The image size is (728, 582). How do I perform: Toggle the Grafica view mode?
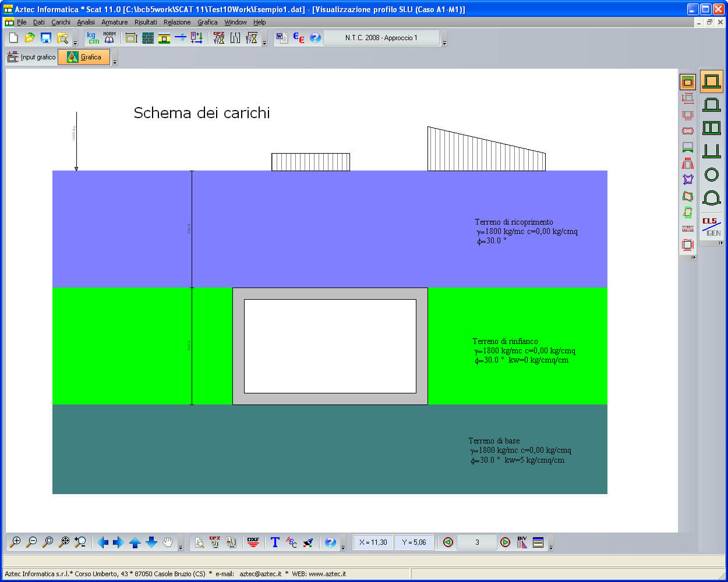pos(84,57)
